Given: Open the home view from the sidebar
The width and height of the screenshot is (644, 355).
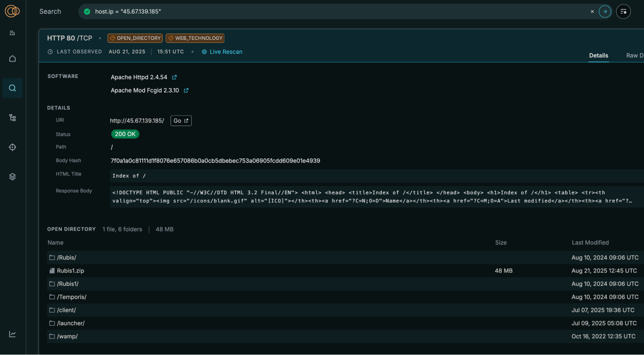Looking at the screenshot, I should (12, 59).
